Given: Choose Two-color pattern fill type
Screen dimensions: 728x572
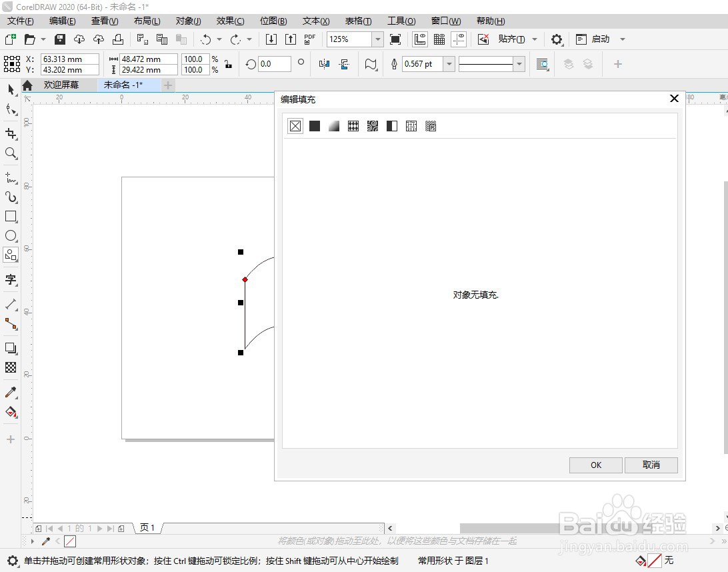Looking at the screenshot, I should 392,126.
